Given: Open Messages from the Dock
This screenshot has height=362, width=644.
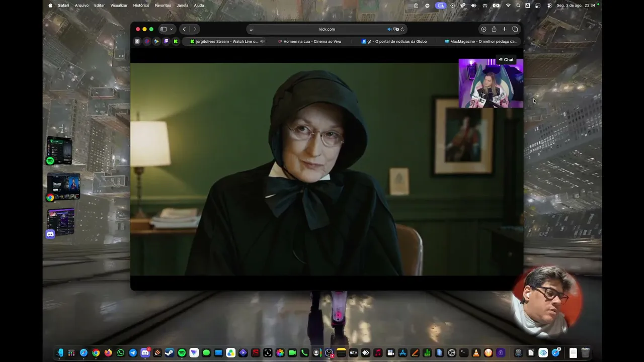Looking at the screenshot, I should 206,353.
